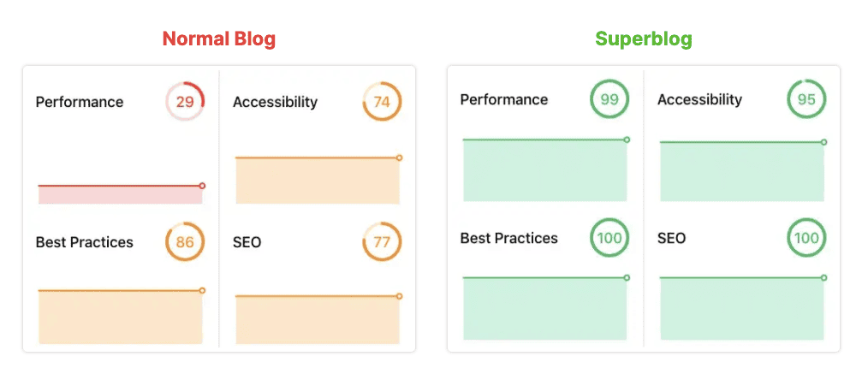Click the red Normal Blog heading
The image size is (868, 380).
219,39
